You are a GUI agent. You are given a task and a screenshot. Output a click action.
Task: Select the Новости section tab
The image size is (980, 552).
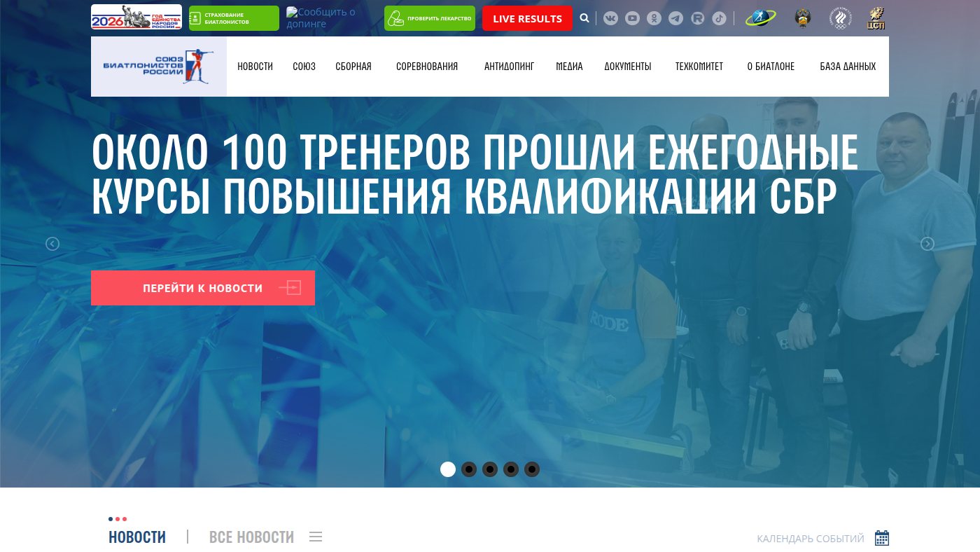(x=137, y=537)
